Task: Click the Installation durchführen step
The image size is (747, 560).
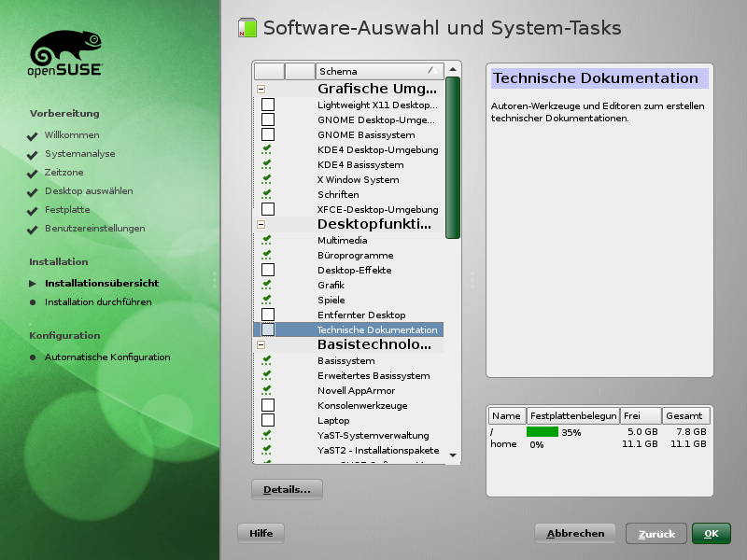Action: tap(98, 301)
